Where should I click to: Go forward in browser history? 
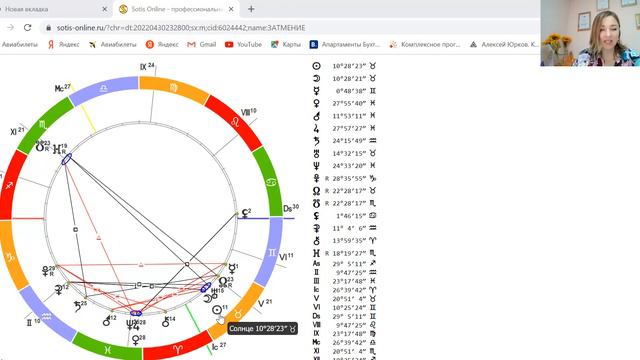(x=11, y=27)
